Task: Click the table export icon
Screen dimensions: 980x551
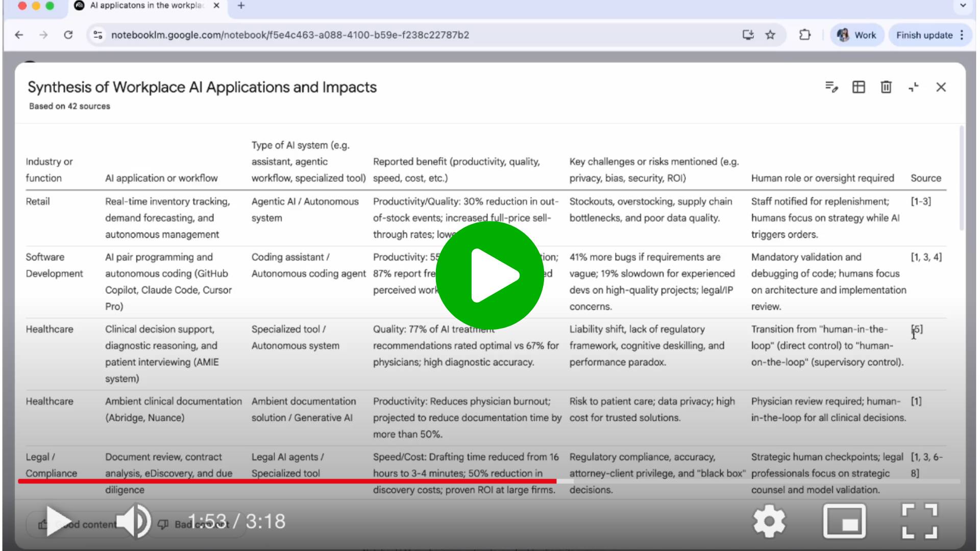Action: 859,87
